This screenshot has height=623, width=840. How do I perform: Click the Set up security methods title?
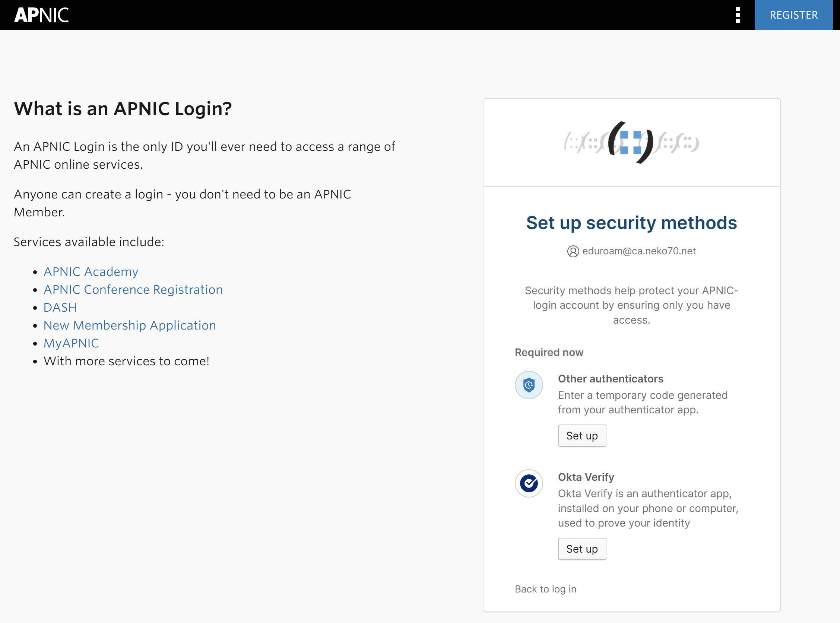631,223
